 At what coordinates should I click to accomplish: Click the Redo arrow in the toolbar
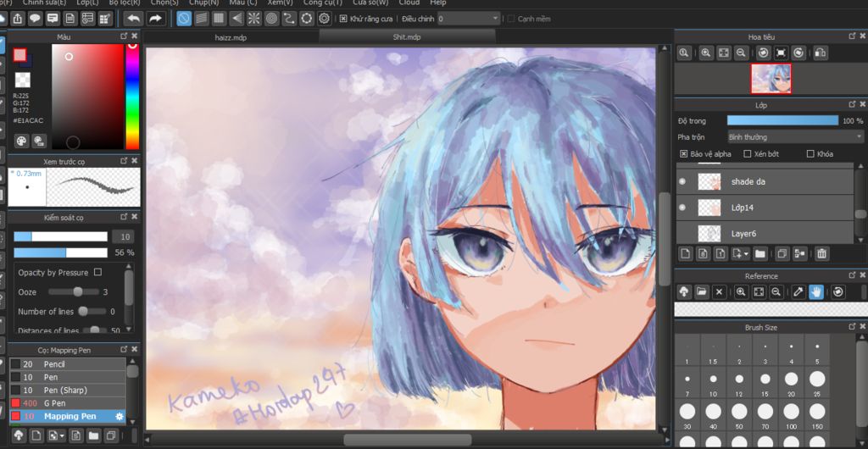click(x=156, y=19)
